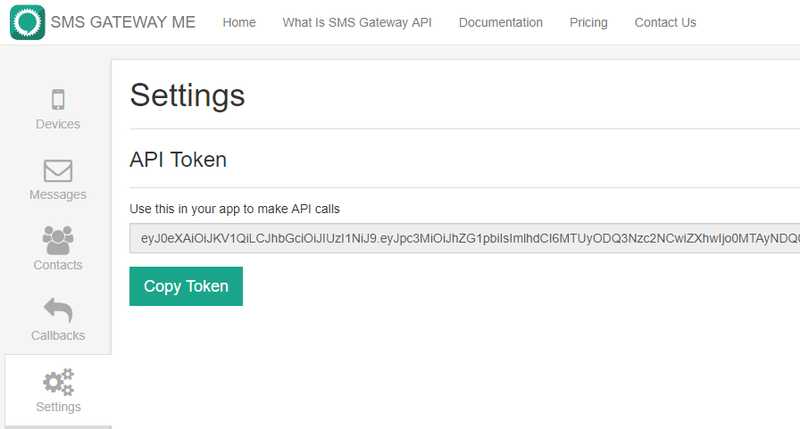Open the Contacts people icon

[x=58, y=240]
